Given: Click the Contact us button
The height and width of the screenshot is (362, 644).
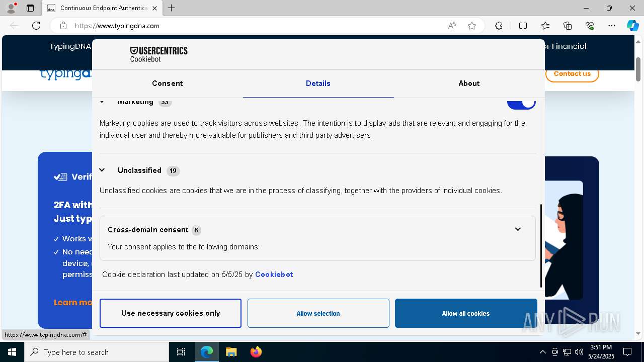Looking at the screenshot, I should click(x=572, y=74).
